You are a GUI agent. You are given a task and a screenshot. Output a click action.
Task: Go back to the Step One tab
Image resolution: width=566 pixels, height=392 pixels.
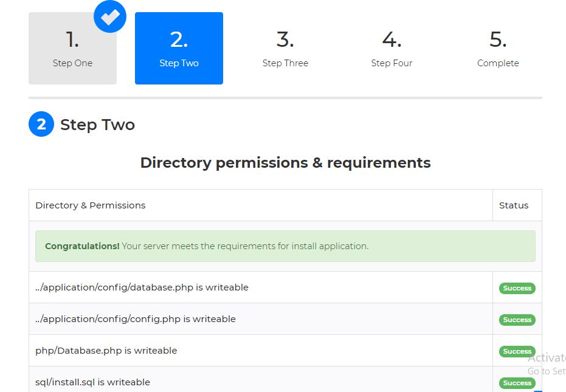click(x=72, y=49)
